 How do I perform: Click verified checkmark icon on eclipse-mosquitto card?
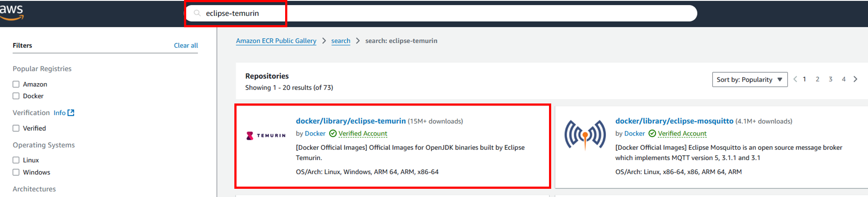click(x=652, y=133)
